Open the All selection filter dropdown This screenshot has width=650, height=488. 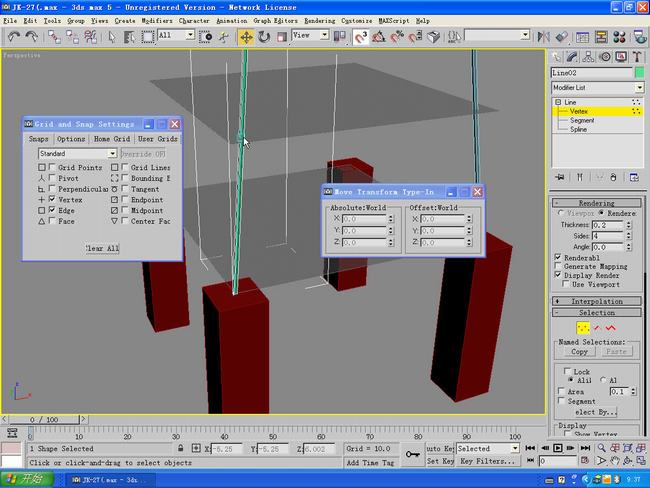click(x=176, y=36)
